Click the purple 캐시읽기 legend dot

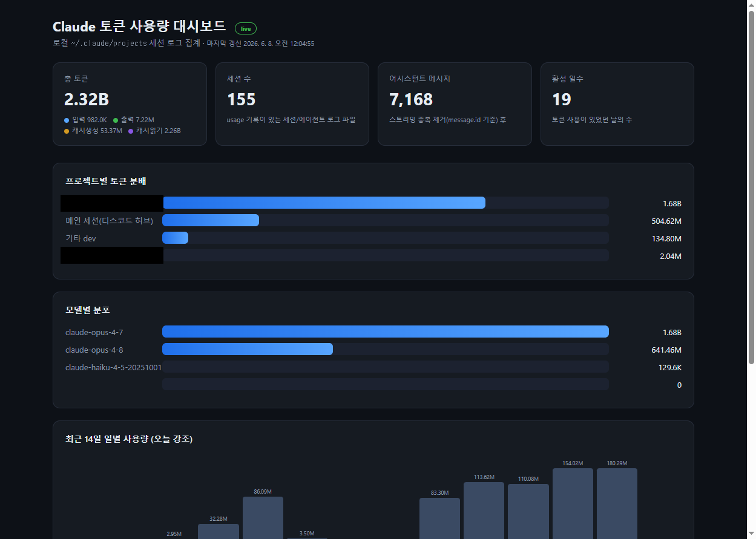coord(131,131)
